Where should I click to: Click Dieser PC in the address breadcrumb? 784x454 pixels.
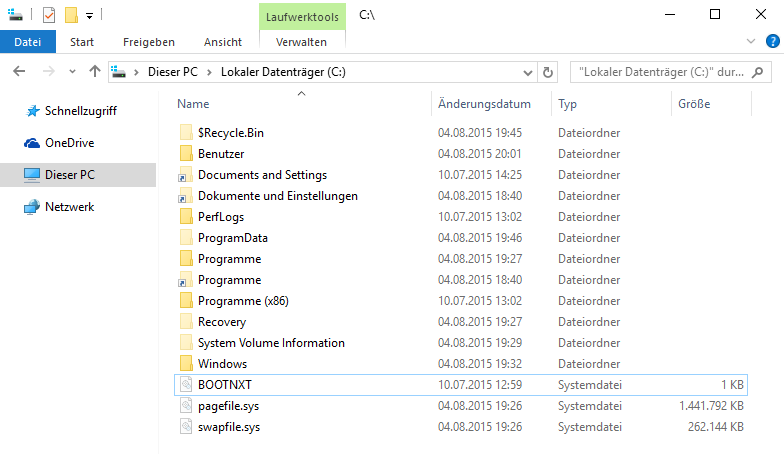[172, 72]
